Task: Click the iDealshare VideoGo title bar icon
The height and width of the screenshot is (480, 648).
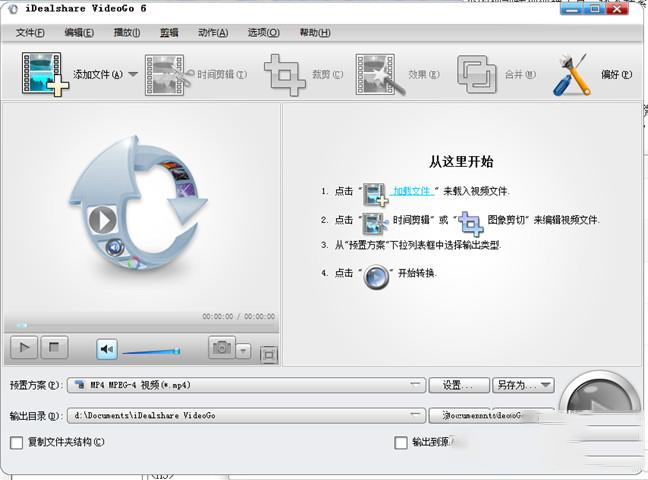Action: coord(13,9)
